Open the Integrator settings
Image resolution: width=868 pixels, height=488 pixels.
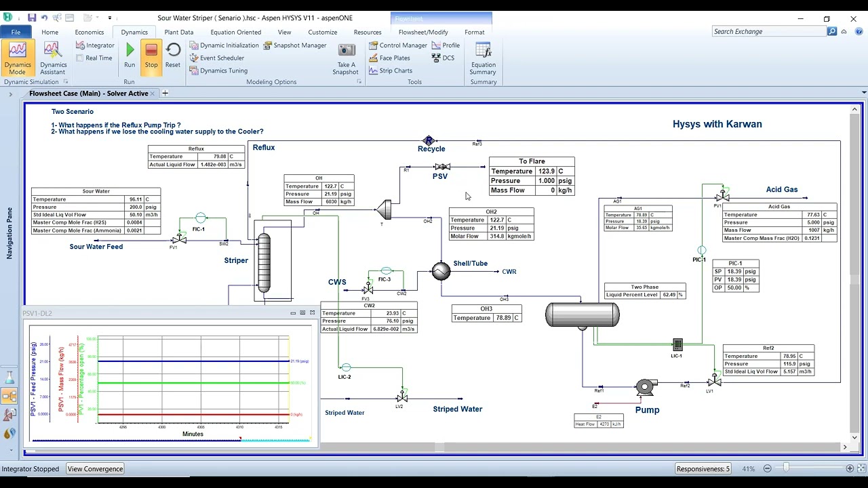94,45
